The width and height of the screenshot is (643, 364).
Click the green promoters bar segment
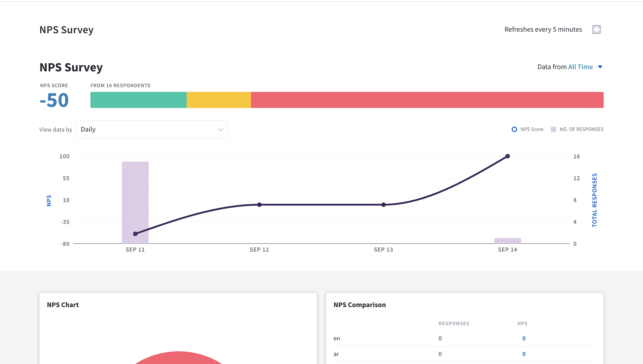[138, 100]
